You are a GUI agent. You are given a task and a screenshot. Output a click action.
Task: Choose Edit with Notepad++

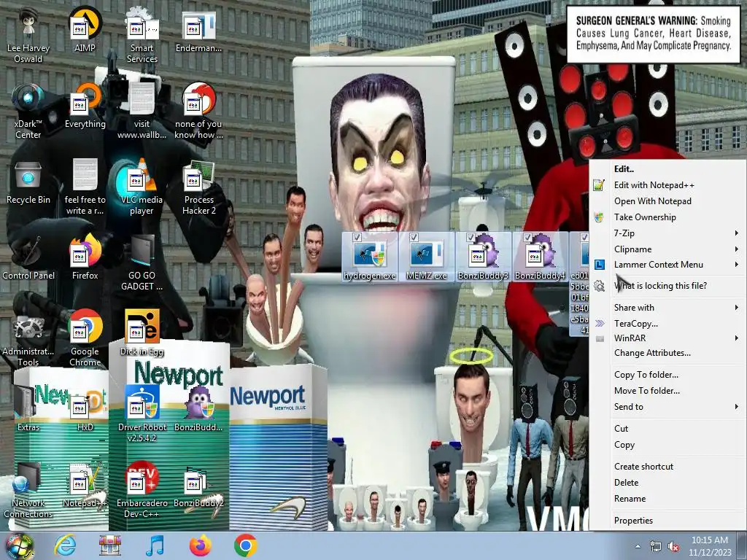tap(667, 185)
